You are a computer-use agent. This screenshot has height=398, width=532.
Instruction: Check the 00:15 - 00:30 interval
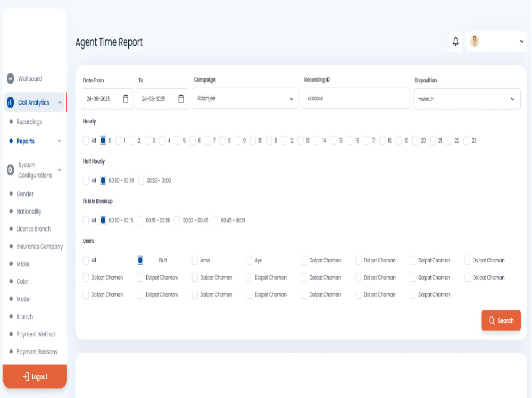click(140, 221)
